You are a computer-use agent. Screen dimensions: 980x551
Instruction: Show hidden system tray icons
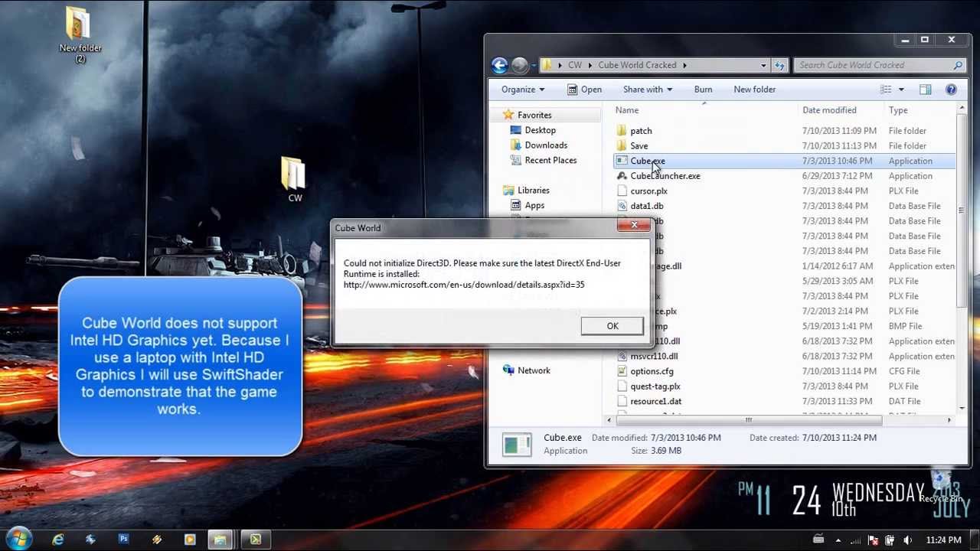(838, 540)
